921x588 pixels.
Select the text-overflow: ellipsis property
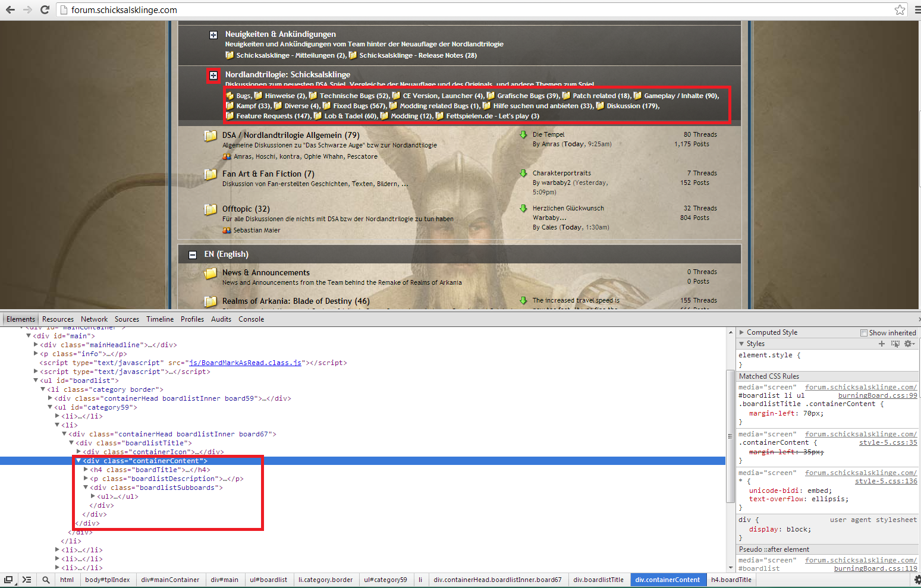[799, 499]
